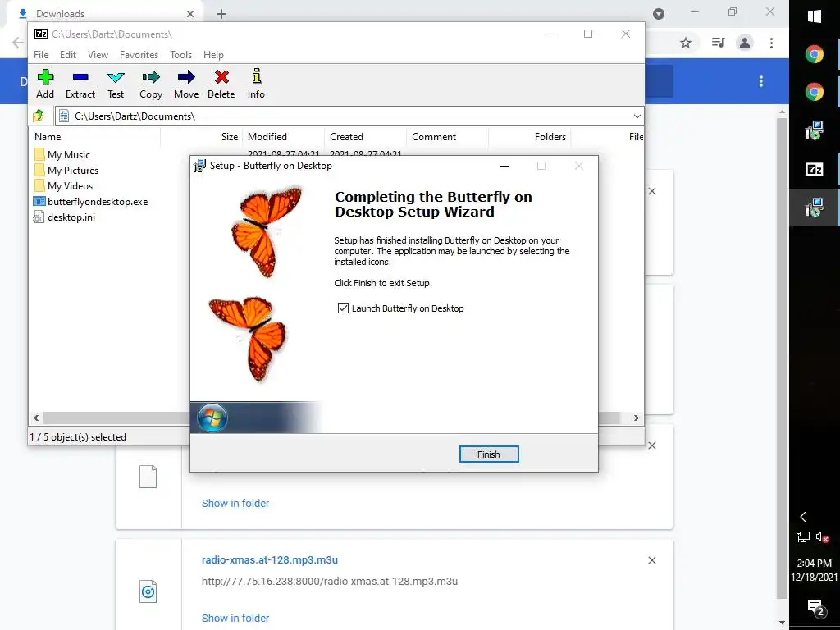Open the 7-Zip taskbar icon
Viewport: 840px width, 630px height.
tap(815, 169)
